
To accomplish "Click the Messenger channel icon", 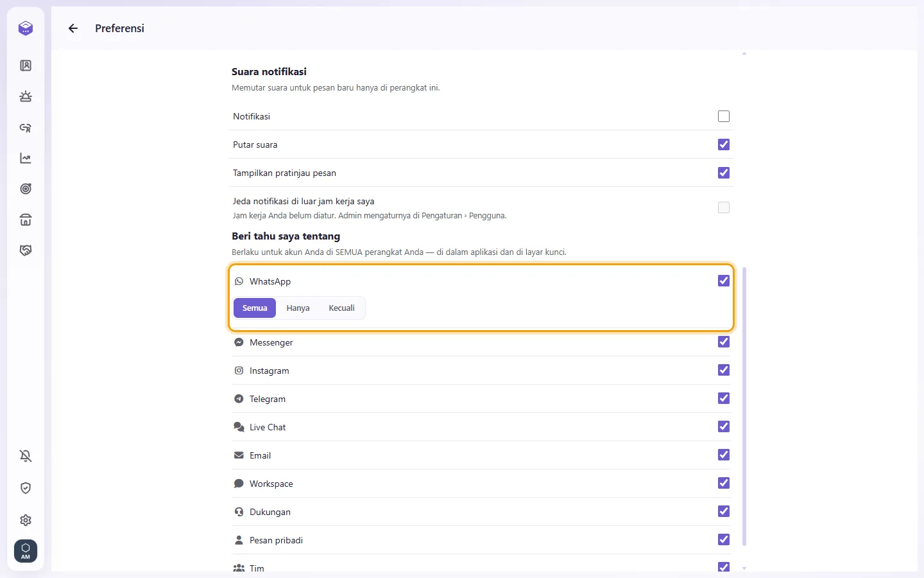I will [239, 342].
